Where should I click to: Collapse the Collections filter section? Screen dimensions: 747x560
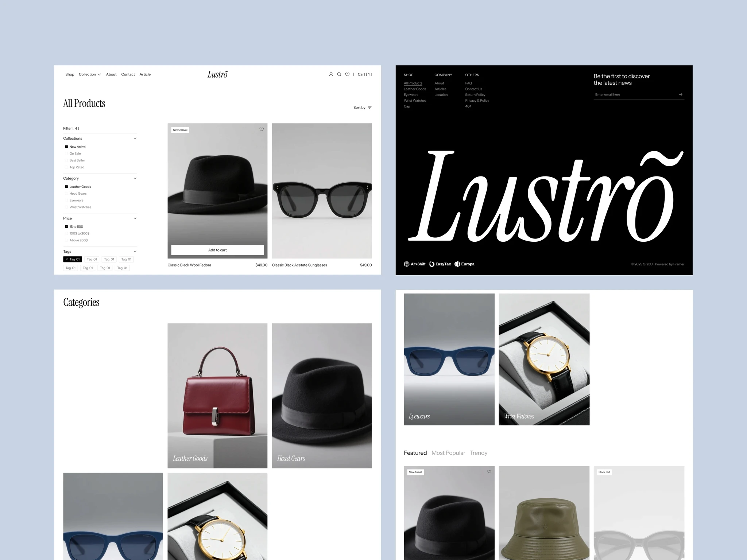point(135,138)
